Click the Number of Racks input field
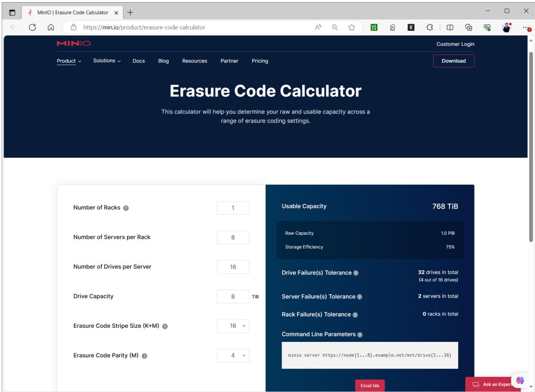This screenshot has height=392, width=535. click(x=233, y=208)
